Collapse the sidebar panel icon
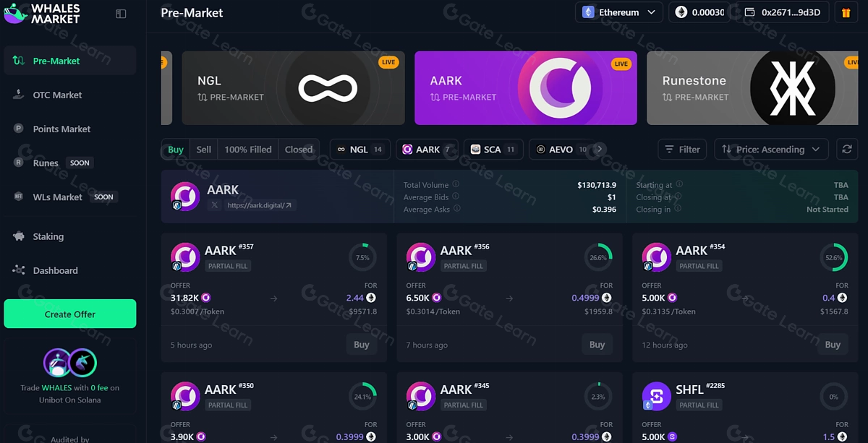 click(121, 14)
